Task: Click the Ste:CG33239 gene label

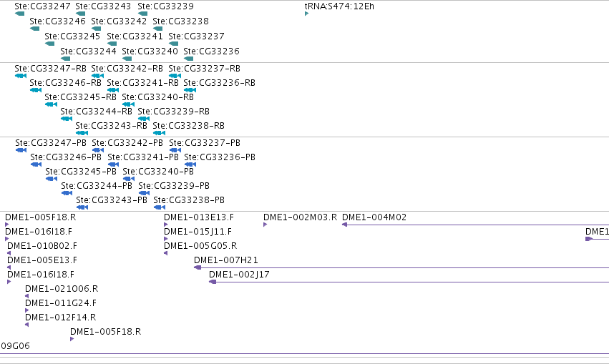Action: pos(165,6)
